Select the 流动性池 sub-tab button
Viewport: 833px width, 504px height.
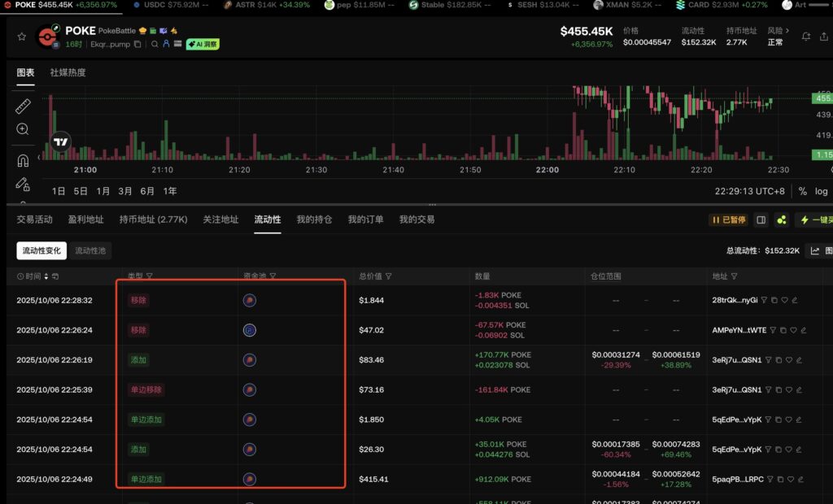pos(90,250)
